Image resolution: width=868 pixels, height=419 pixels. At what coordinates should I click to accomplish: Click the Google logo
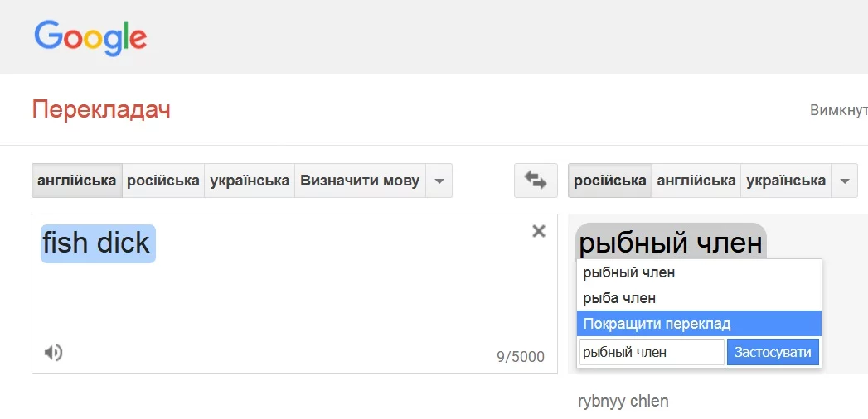point(90,37)
